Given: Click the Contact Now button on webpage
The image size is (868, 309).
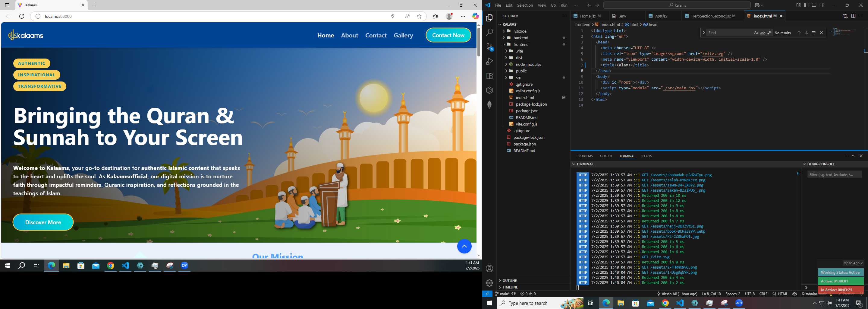Looking at the screenshot, I should click(448, 35).
